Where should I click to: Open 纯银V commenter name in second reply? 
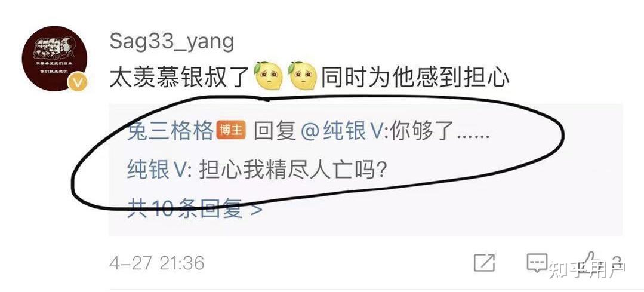(158, 170)
